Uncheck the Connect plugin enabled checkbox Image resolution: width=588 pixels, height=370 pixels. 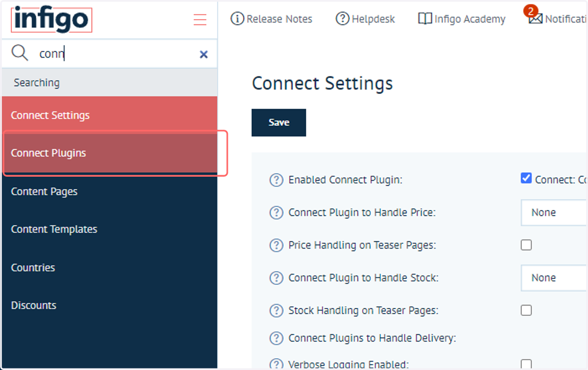(x=526, y=178)
